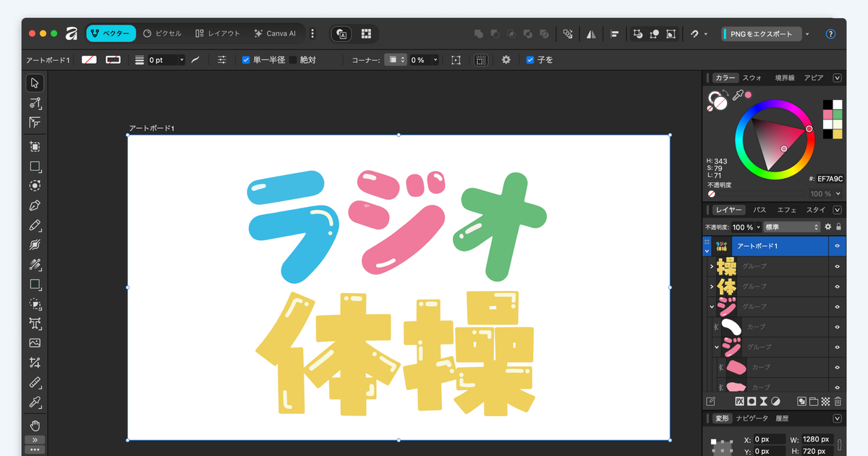Click the hex color value field
The height and width of the screenshot is (456, 868).
[830, 179]
